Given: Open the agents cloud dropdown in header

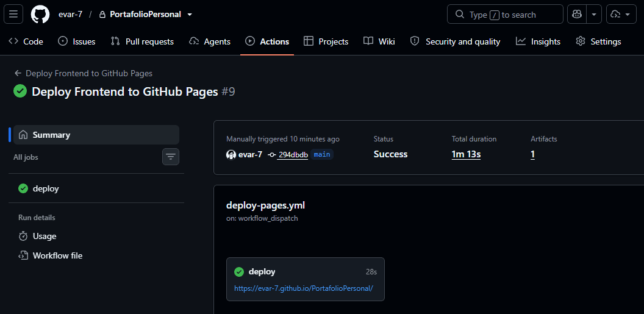Looking at the screenshot, I should (x=621, y=15).
